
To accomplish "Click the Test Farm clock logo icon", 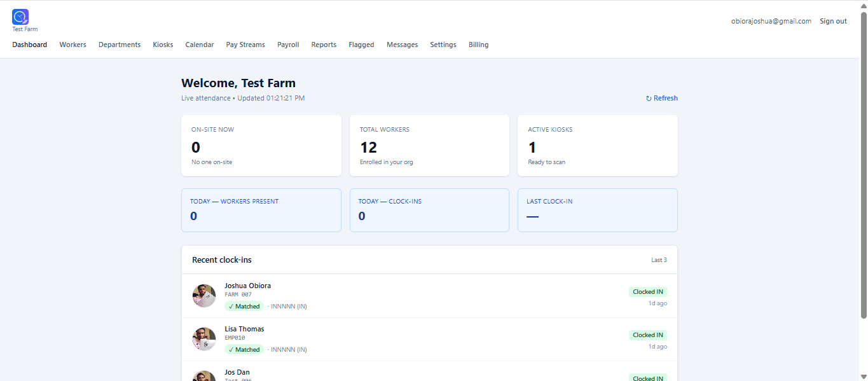I will (20, 17).
